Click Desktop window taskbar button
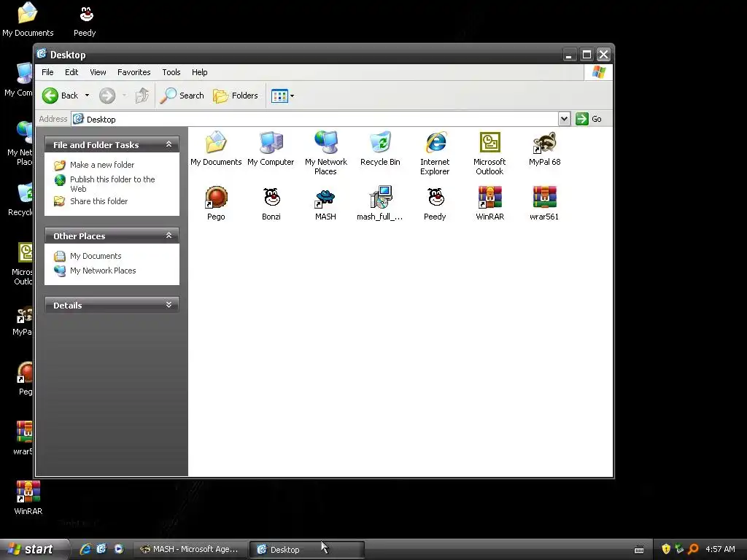This screenshot has height=560, width=747. (x=307, y=549)
